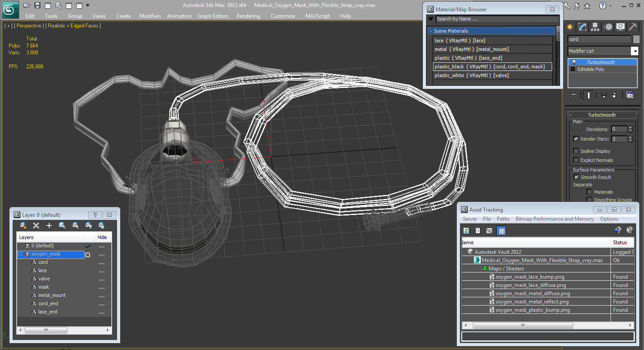Collapse the oxygen_mask layer tree
644x350 pixels.
pos(20,254)
